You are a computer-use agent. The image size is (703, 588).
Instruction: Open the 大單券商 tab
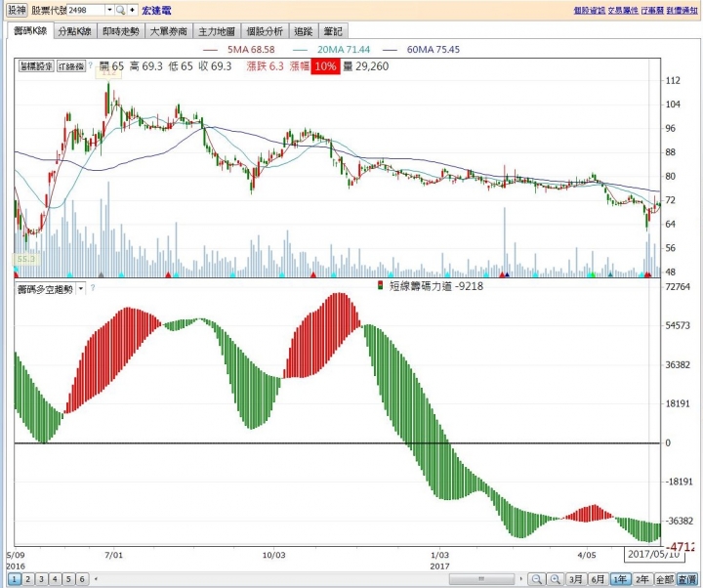pyautogui.click(x=168, y=31)
